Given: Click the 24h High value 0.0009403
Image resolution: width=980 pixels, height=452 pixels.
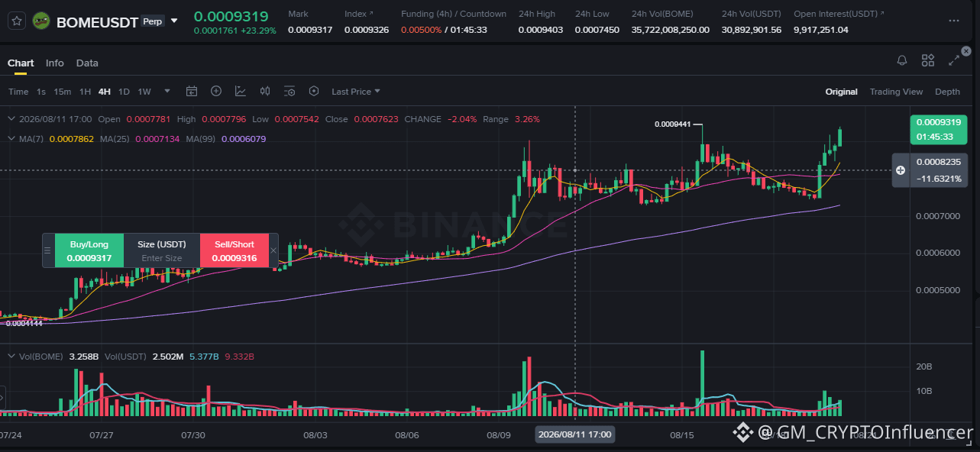Looking at the screenshot, I should (x=540, y=30).
